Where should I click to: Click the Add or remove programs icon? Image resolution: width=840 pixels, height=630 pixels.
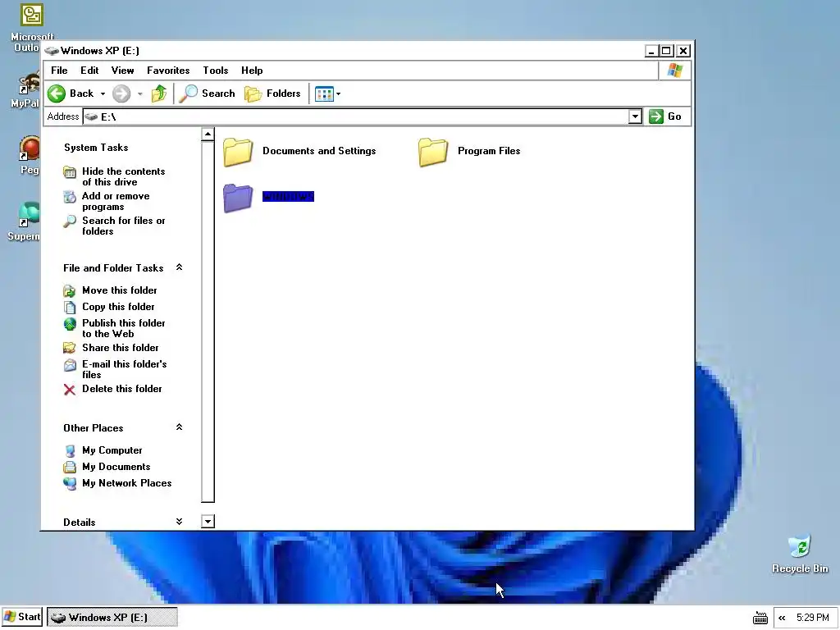[70, 197]
